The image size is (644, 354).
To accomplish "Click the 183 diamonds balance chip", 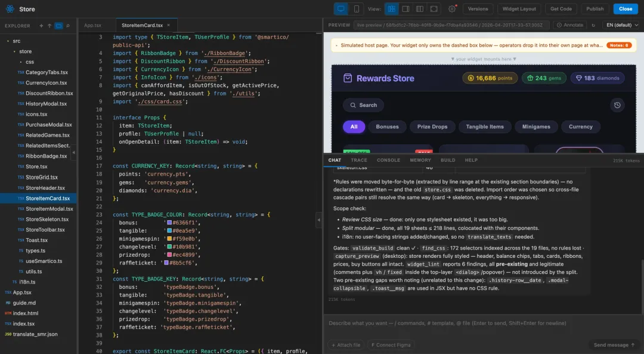I will click(597, 78).
